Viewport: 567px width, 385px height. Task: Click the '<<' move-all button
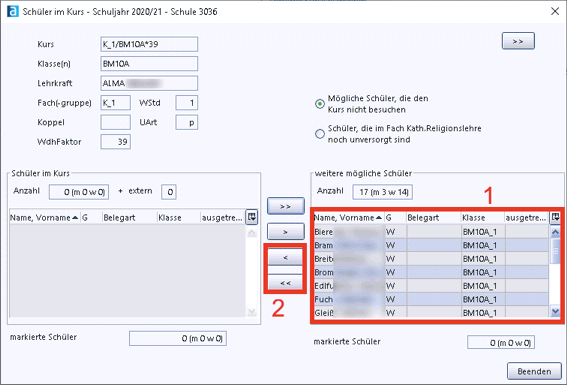pyautogui.click(x=285, y=283)
